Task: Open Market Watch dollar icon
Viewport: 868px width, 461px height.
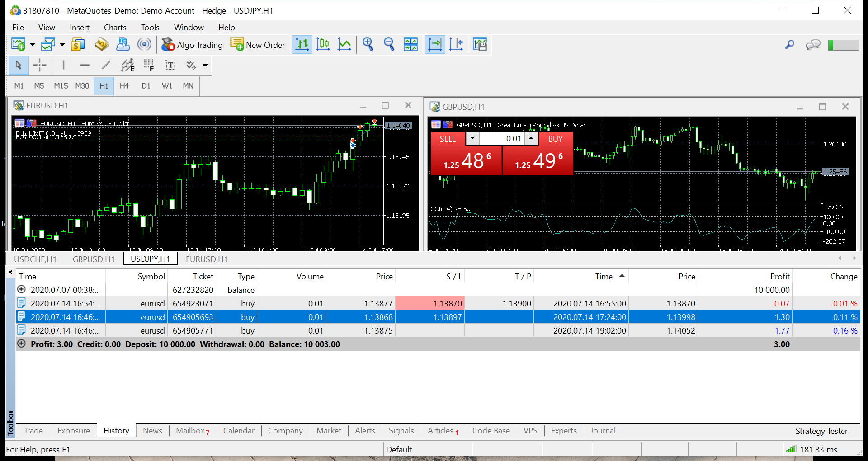Action: click(78, 44)
